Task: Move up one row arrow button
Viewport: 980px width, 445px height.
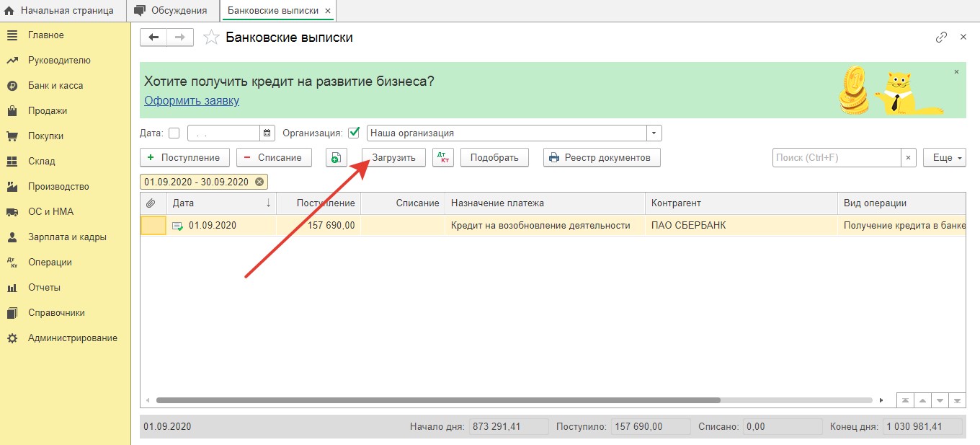Action: (922, 400)
